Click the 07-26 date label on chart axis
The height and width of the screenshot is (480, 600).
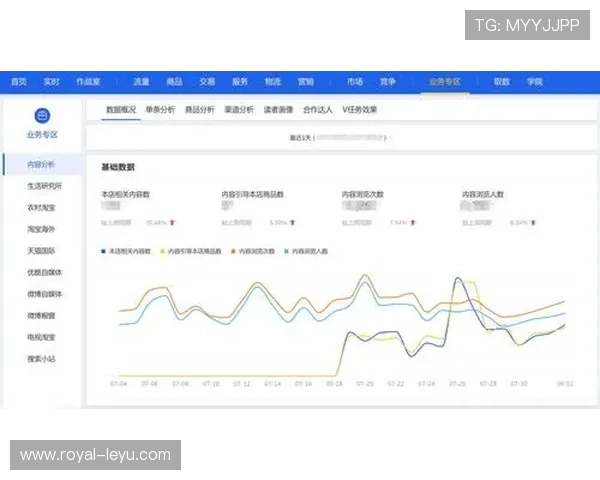pos(457,384)
